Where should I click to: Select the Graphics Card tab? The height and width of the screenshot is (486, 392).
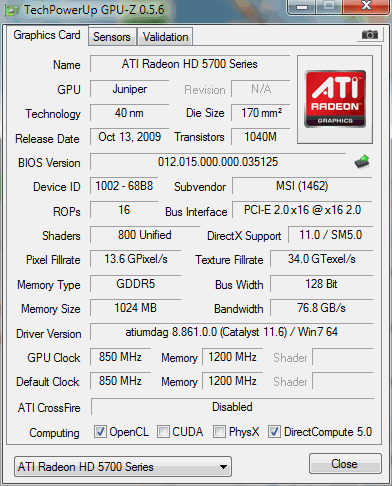point(47,35)
